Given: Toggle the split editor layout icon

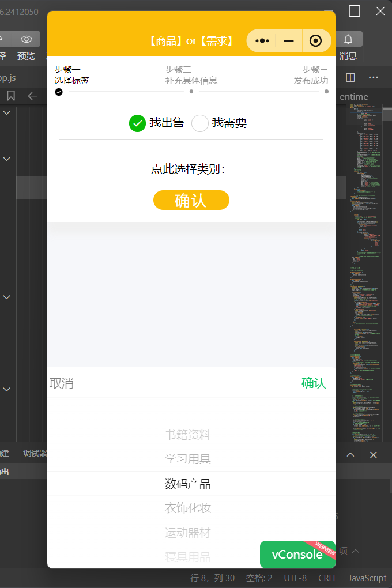Looking at the screenshot, I should coord(350,77).
